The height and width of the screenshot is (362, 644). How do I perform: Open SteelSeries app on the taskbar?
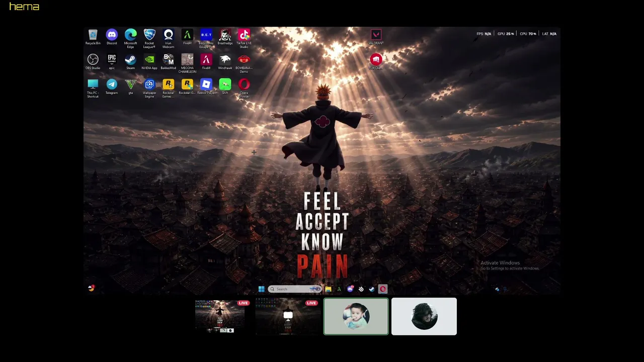tap(361, 289)
